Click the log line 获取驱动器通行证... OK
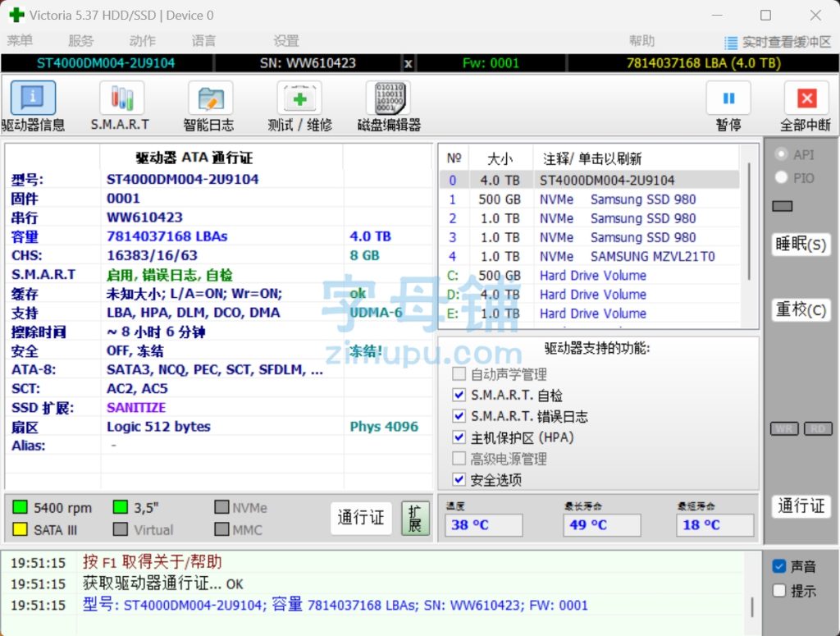Screen dimensions: 840x636 pos(163,583)
